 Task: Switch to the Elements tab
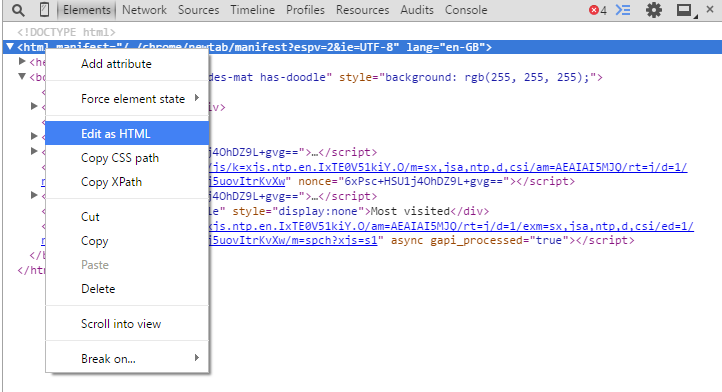[x=87, y=10]
